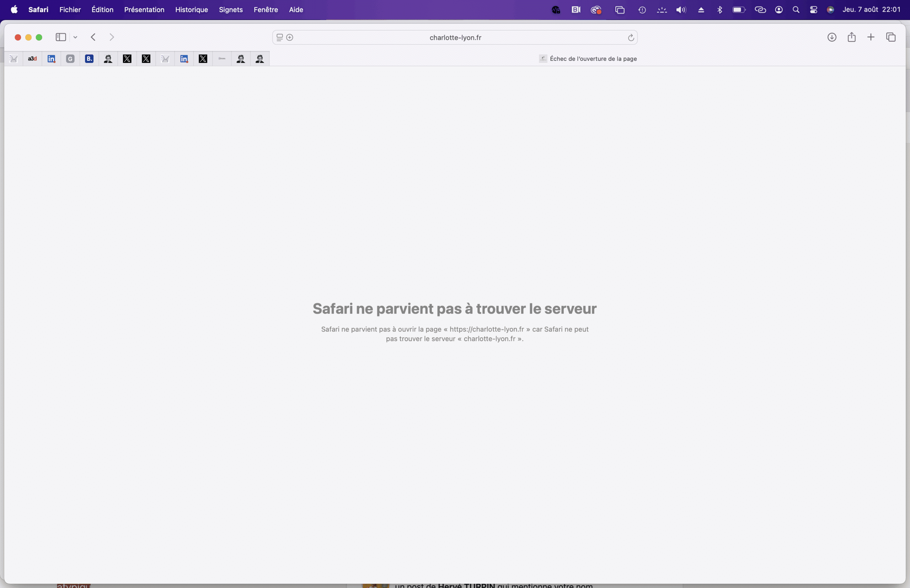Click the chain link menu bar icon
Image resolution: width=910 pixels, height=588 pixels.
point(760,10)
